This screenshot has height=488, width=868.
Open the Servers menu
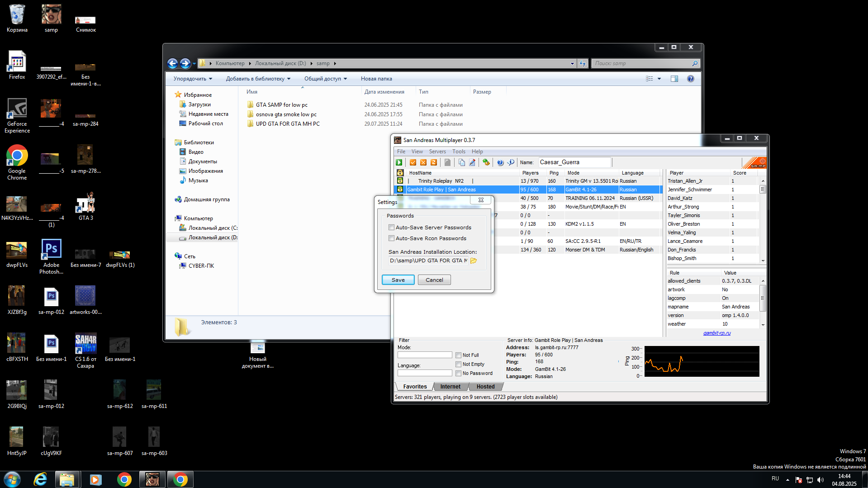point(437,152)
